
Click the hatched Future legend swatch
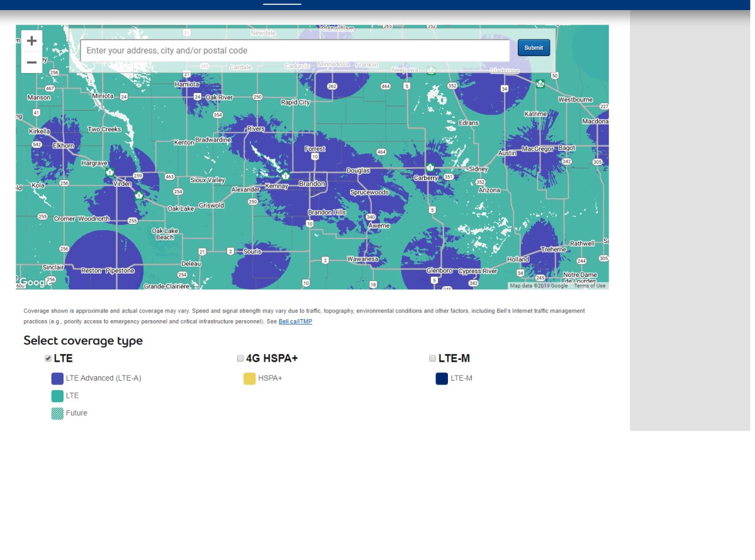pyautogui.click(x=57, y=413)
